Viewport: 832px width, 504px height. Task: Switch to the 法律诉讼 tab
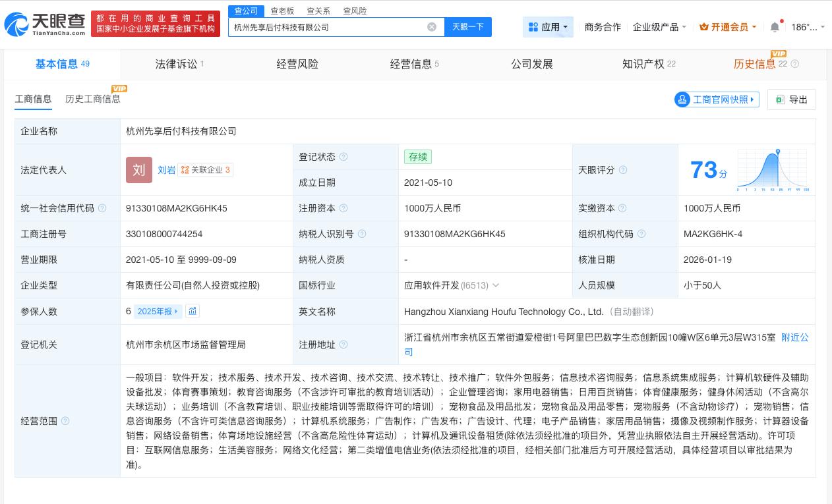(179, 64)
